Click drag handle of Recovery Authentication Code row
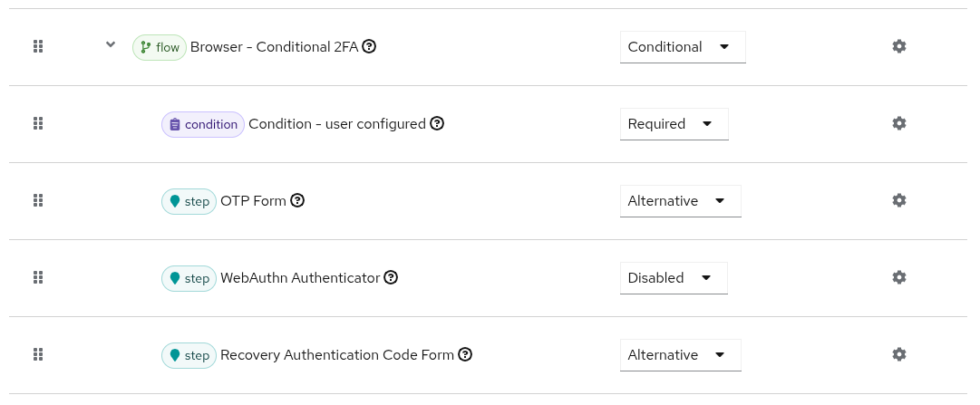Screen dimensions: 980x405 tap(38, 354)
